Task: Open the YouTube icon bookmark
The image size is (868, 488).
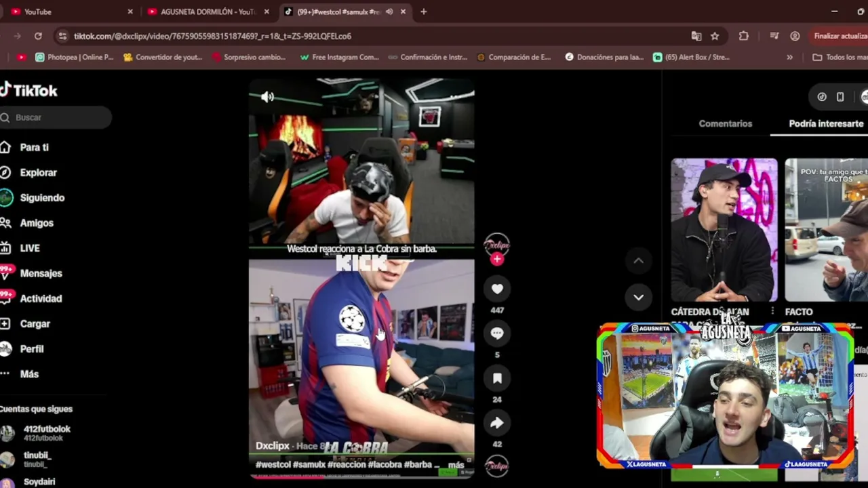Action: click(22, 57)
